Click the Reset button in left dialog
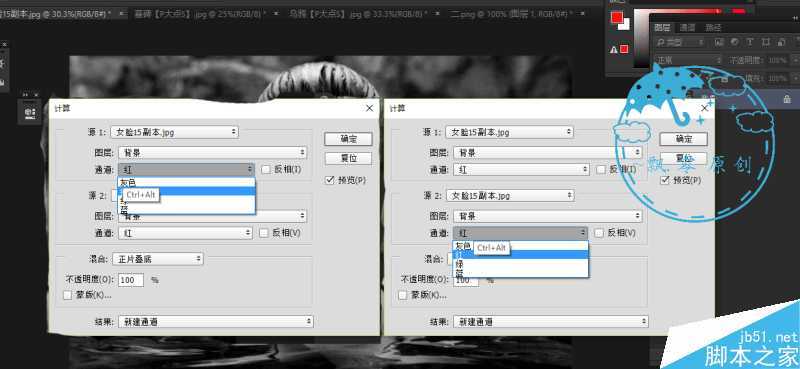The width and height of the screenshot is (800, 369). tap(348, 158)
